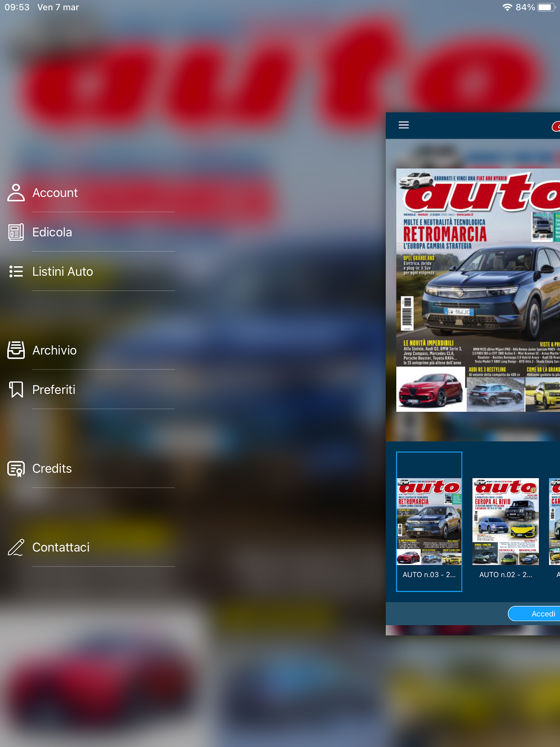Tap the Listini Auto list icon
Viewport: 560px width, 747px height.
[16, 272]
